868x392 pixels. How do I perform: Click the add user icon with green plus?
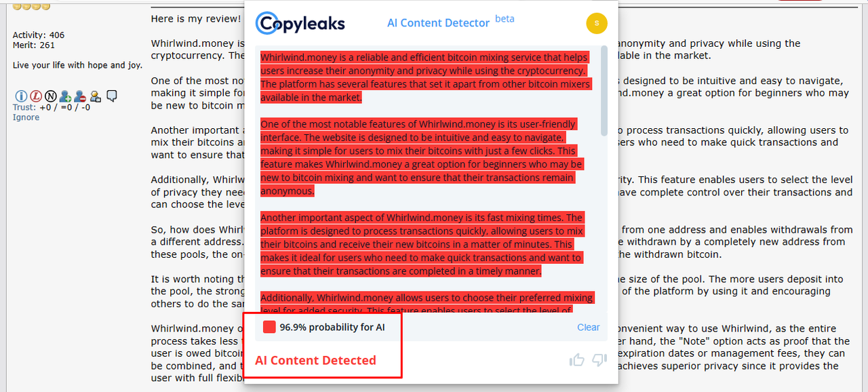(x=65, y=96)
